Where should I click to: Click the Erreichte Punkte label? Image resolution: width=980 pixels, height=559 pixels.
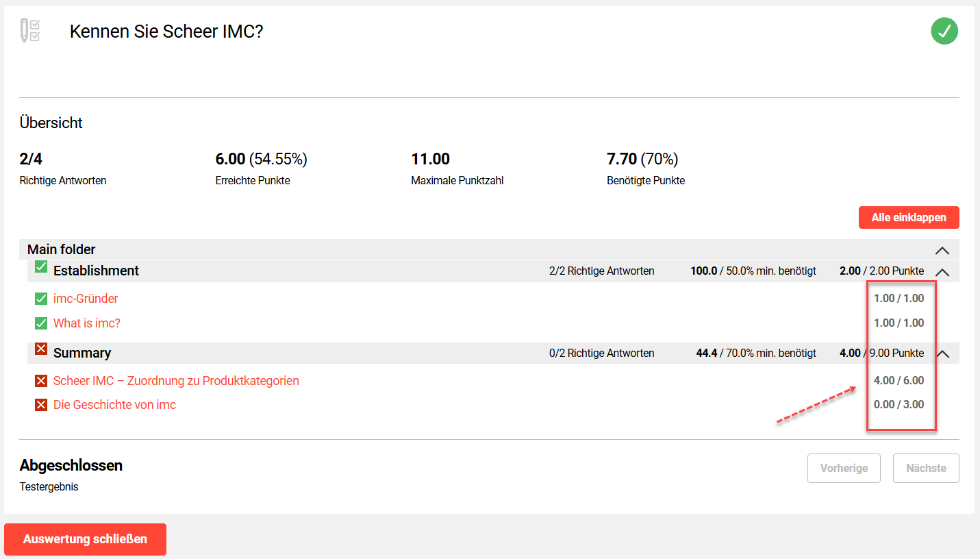tap(253, 181)
